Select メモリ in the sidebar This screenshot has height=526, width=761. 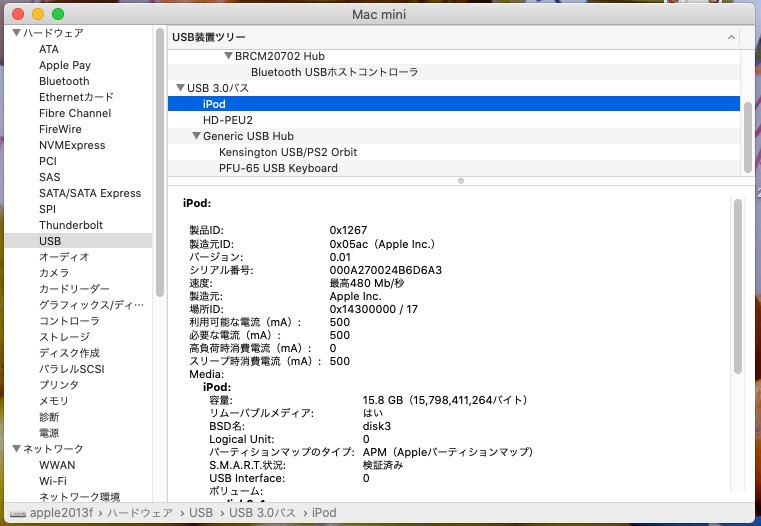pyautogui.click(x=53, y=401)
